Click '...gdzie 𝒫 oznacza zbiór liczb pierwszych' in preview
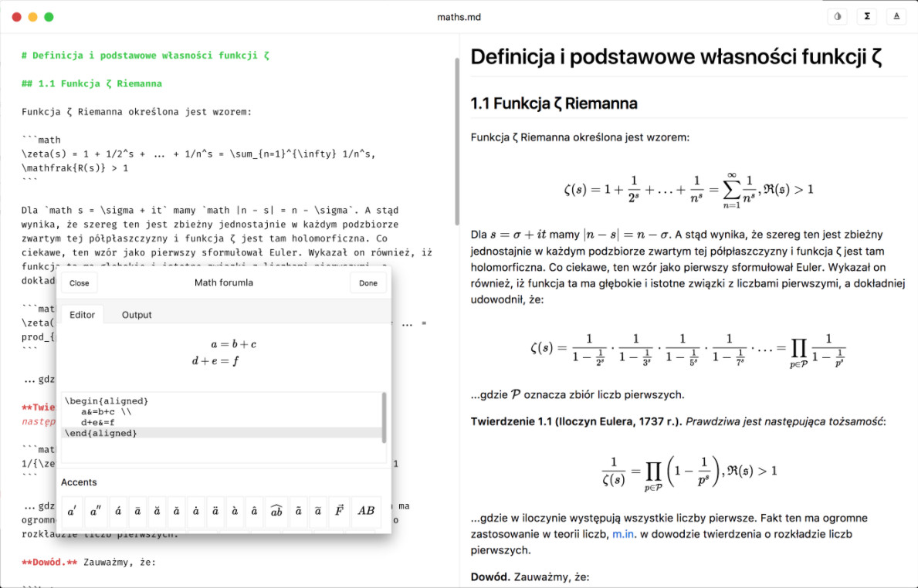This screenshot has height=588, width=918. tap(578, 395)
